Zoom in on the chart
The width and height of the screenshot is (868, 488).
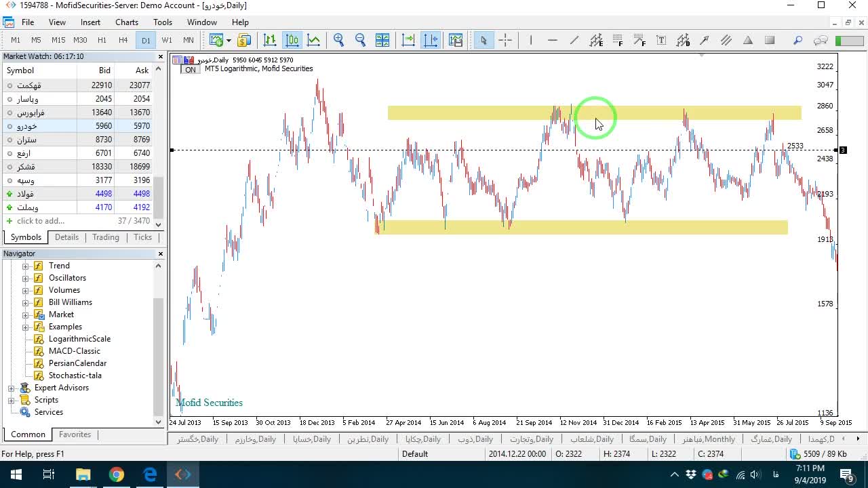(x=339, y=41)
